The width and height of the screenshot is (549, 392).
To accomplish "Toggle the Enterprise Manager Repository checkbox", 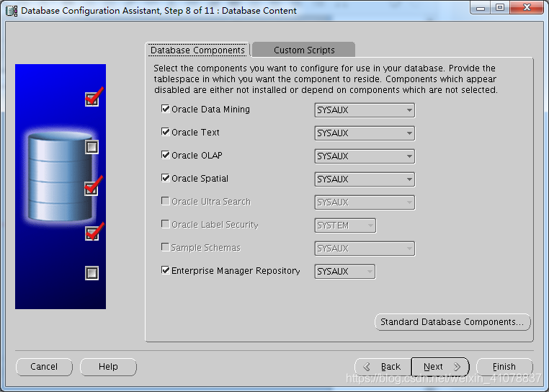I will tap(165, 270).
